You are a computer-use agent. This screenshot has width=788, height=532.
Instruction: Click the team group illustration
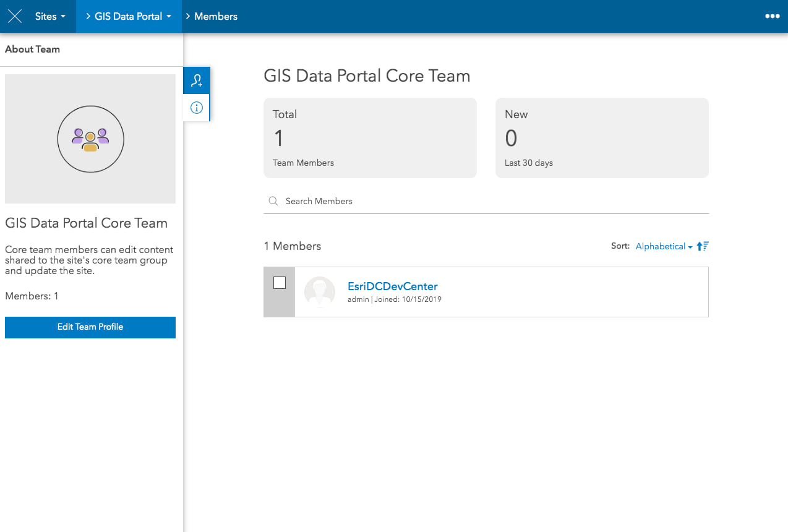click(90, 139)
